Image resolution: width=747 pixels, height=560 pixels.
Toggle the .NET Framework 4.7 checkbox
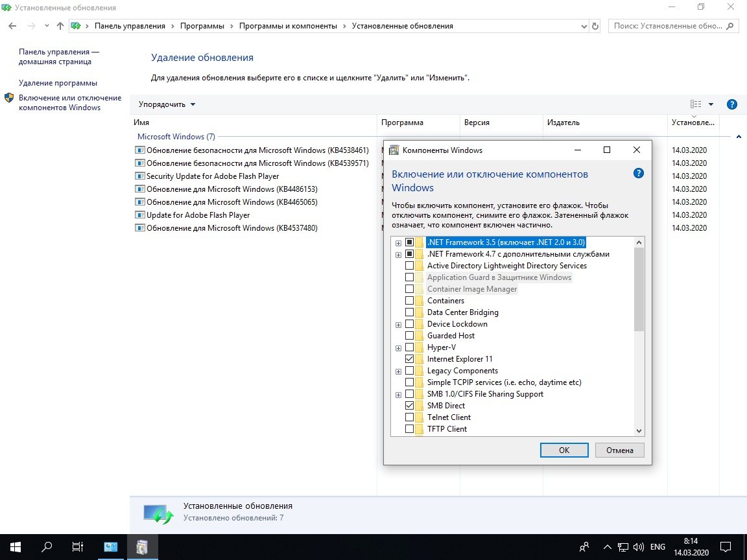[409, 254]
